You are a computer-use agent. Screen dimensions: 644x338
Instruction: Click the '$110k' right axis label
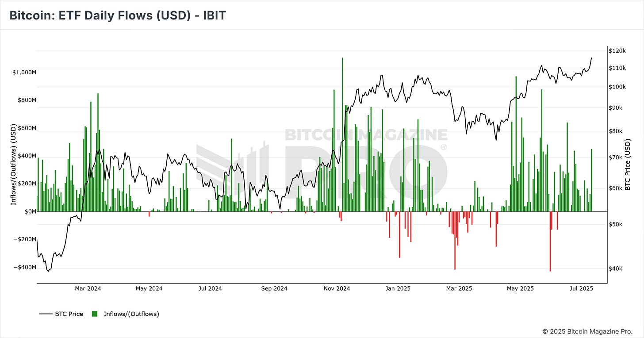[x=617, y=68]
